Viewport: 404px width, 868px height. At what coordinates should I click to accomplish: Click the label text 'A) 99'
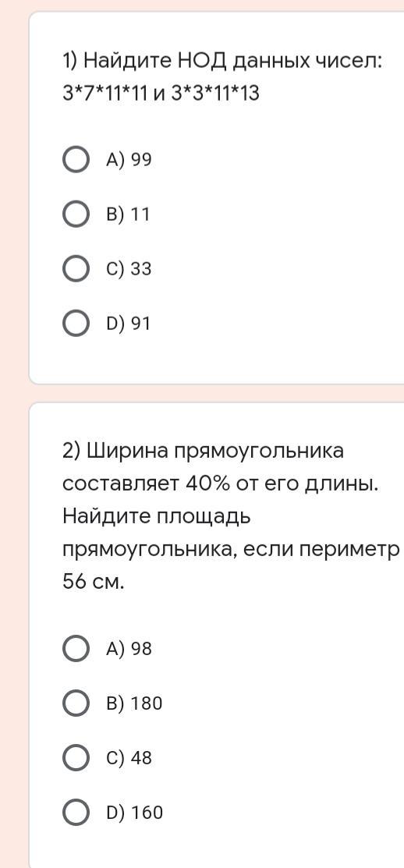[129, 160]
